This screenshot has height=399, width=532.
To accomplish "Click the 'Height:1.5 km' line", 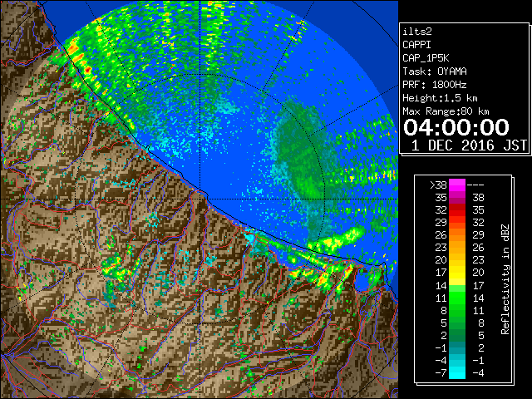I will pos(440,98).
